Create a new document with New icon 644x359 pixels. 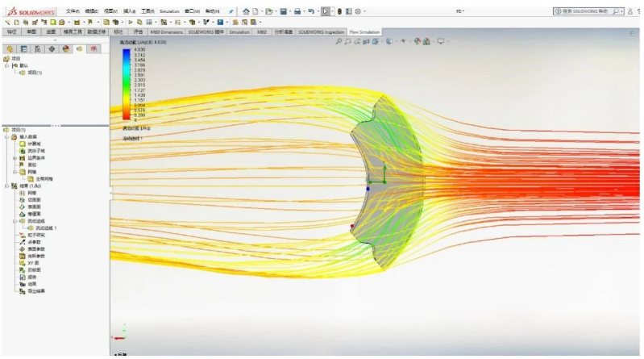point(256,11)
